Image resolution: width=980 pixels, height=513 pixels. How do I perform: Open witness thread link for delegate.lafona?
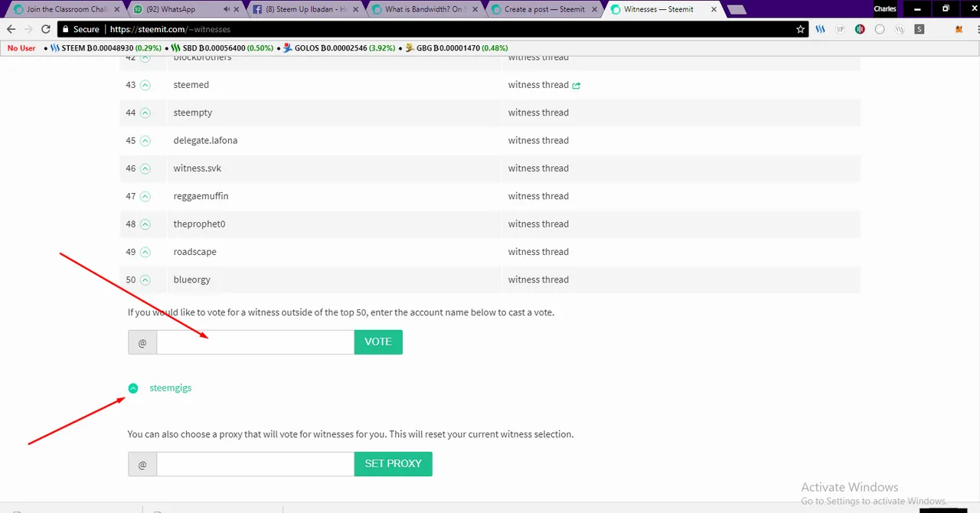click(x=538, y=141)
